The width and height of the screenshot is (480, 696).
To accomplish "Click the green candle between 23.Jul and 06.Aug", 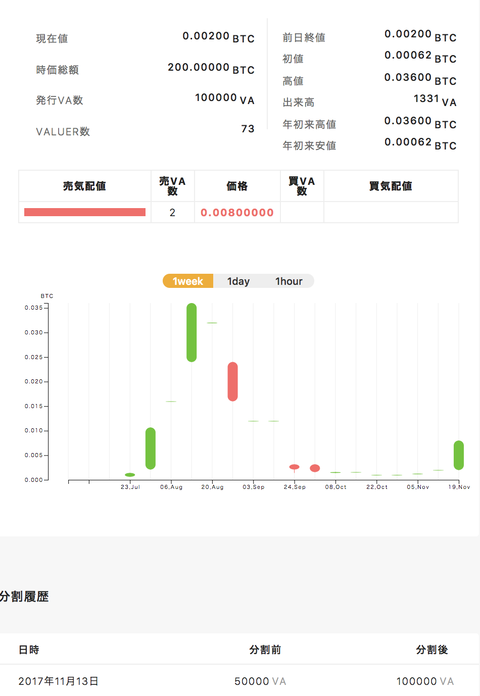I will tap(151, 448).
